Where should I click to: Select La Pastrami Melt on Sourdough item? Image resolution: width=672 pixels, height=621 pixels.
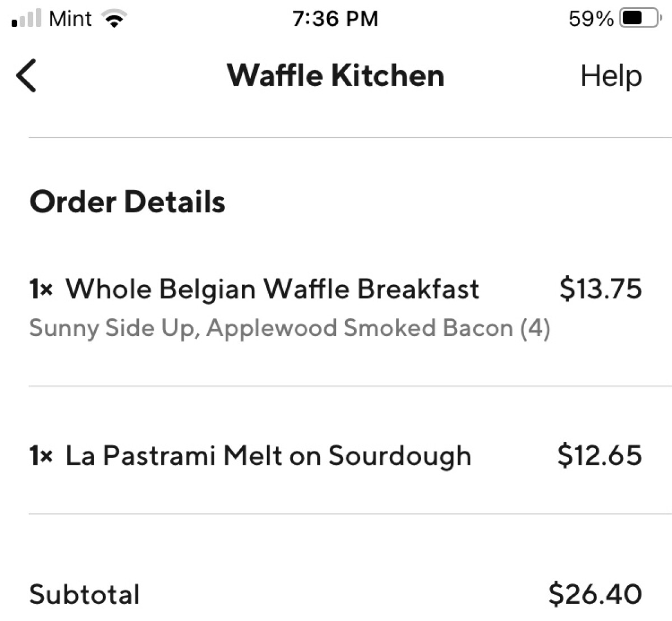click(268, 455)
